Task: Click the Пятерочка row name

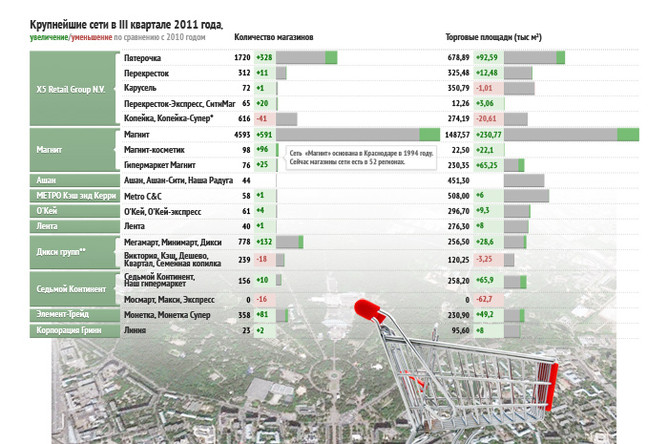Action: click(142, 59)
